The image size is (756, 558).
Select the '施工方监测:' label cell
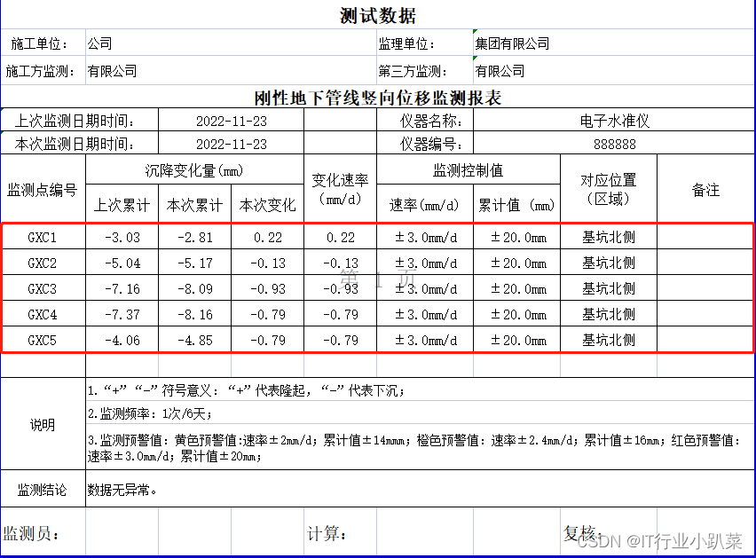tap(43, 71)
